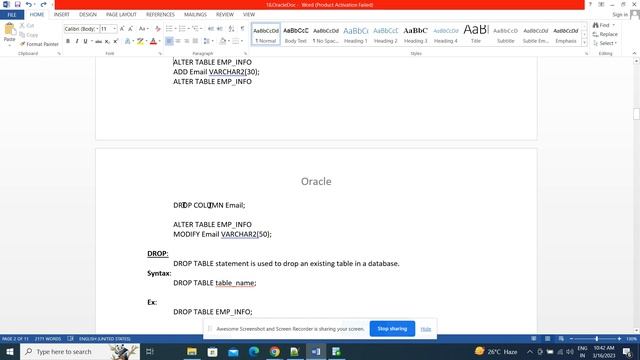Apply the Title style
Image resolution: width=640 pixels, height=360 pixels.
[x=476, y=34]
